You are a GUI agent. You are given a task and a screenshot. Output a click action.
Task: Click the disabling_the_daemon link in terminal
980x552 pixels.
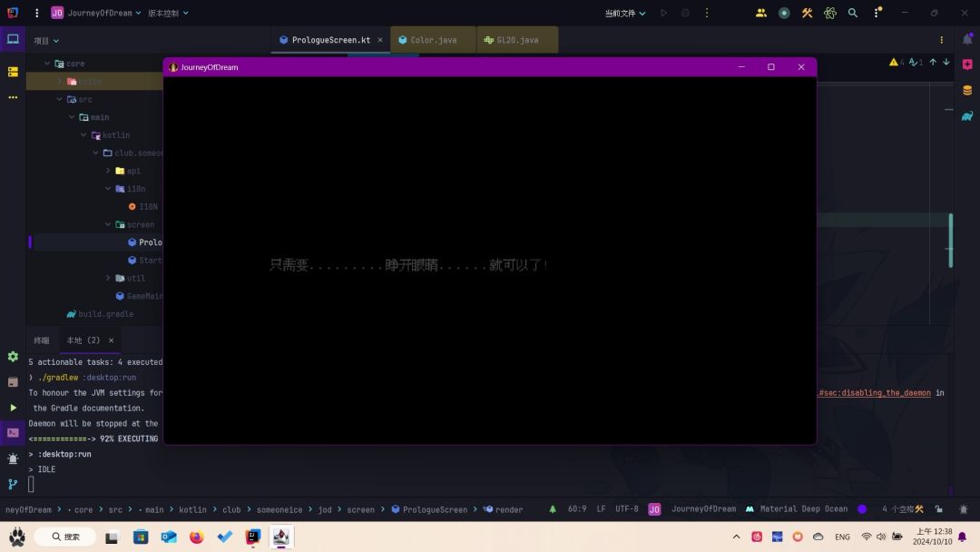pyautogui.click(x=877, y=393)
